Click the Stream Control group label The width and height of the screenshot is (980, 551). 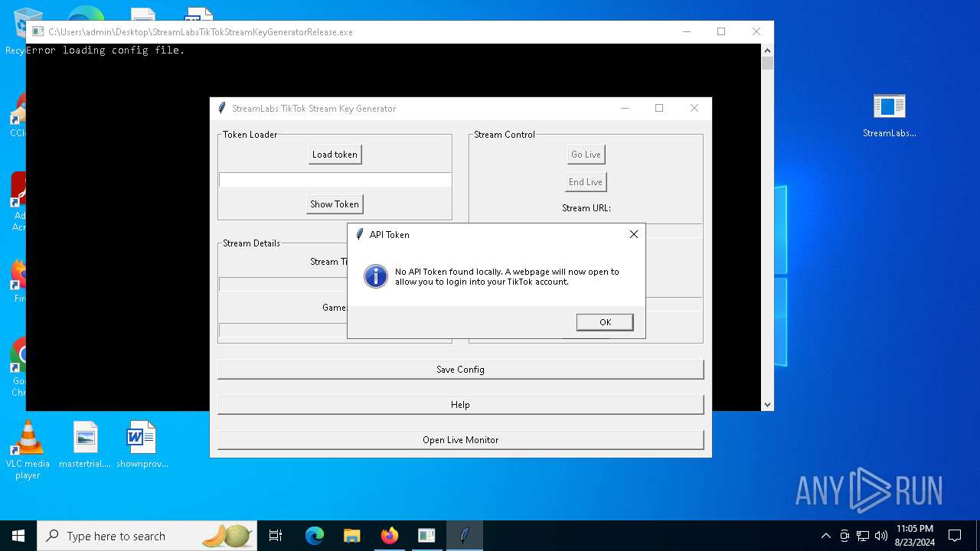[505, 135]
